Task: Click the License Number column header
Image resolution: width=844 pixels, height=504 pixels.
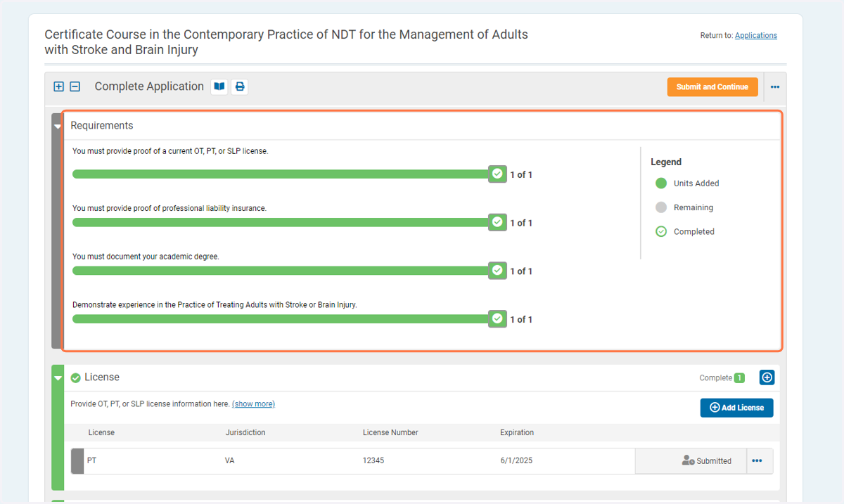Action: click(390, 433)
